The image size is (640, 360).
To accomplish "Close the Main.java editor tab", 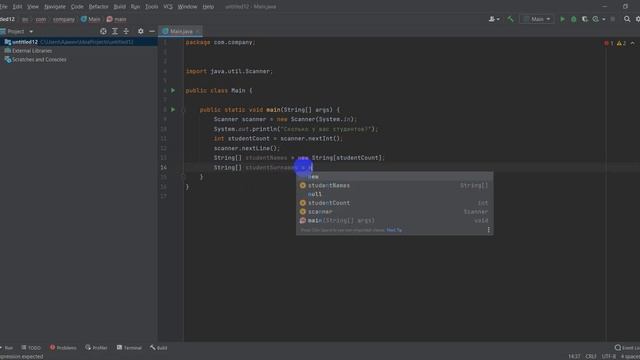I will (x=198, y=31).
